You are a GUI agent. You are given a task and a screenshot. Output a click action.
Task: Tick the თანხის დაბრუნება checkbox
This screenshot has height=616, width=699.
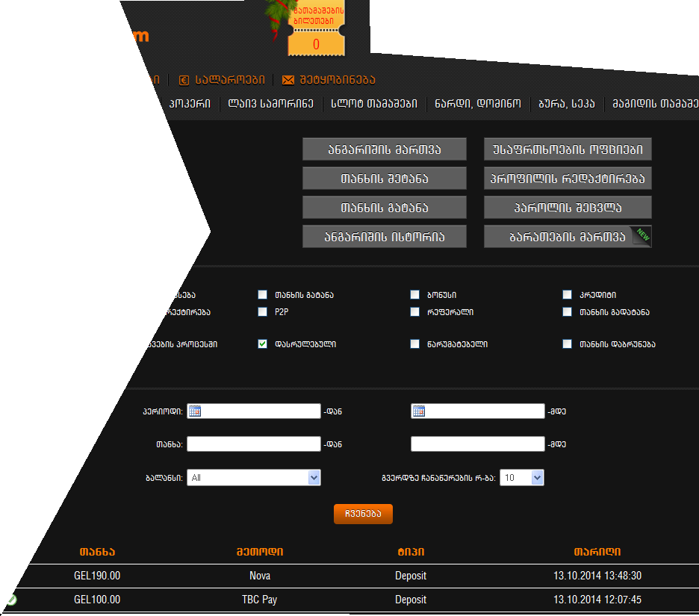pyautogui.click(x=567, y=343)
